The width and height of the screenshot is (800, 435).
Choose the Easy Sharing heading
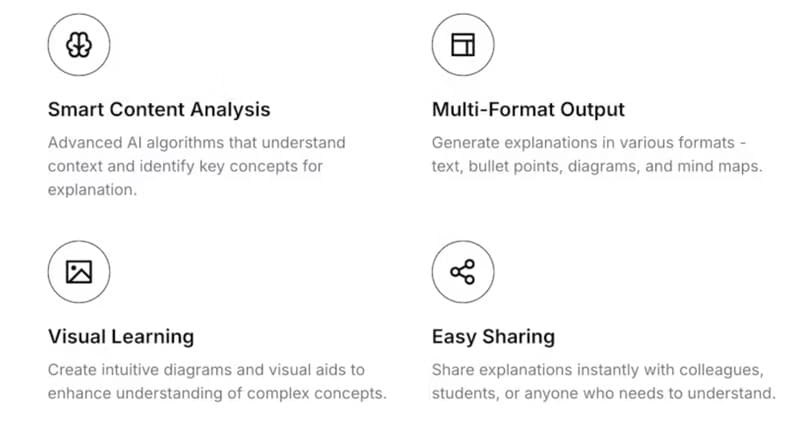click(493, 336)
